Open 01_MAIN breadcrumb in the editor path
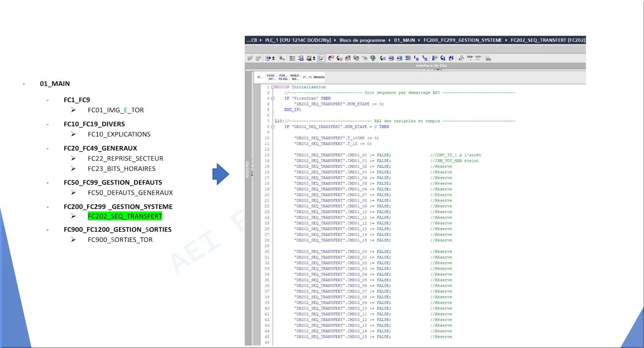Image resolution: width=644 pixels, height=348 pixels. point(404,40)
